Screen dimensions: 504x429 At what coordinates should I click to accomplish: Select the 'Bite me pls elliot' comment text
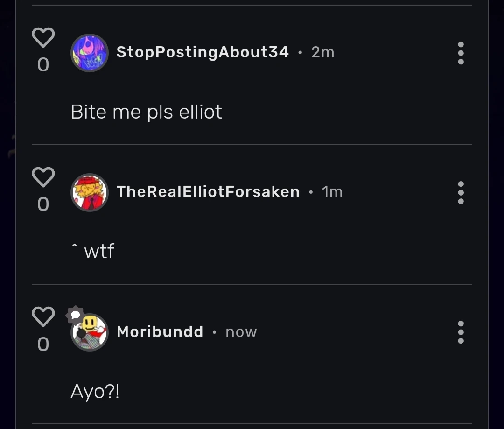point(146,112)
